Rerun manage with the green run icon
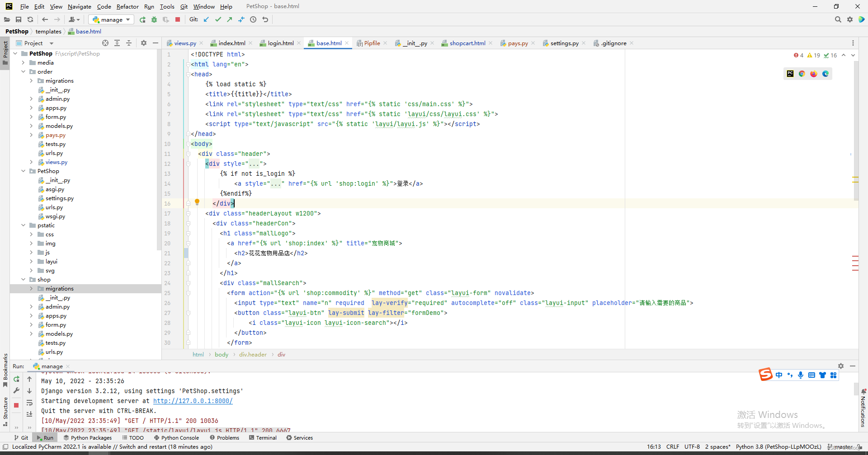Screen dimensions: 868x455 click(x=142, y=19)
